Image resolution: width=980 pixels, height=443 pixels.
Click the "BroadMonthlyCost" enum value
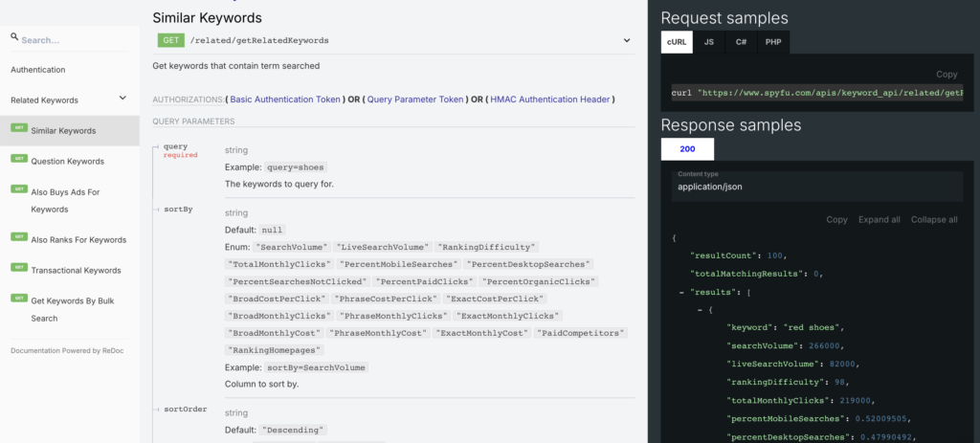tap(275, 333)
